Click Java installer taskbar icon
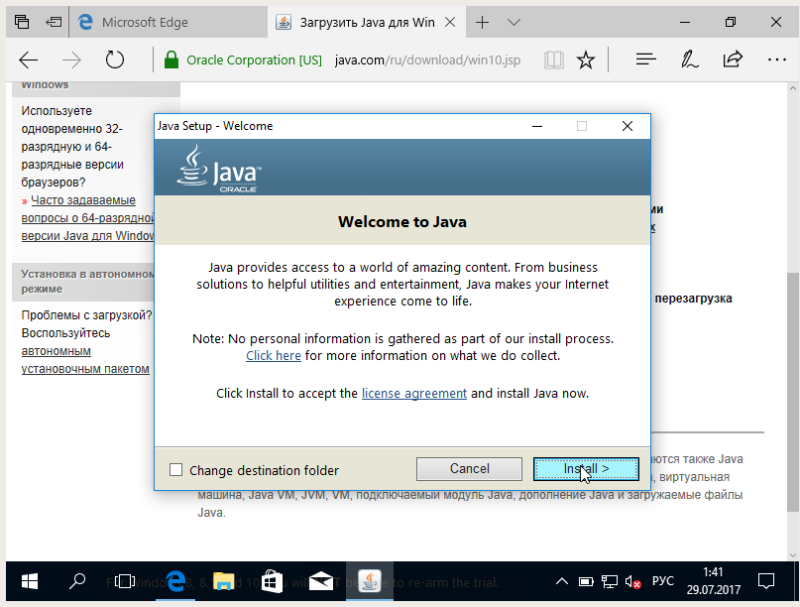 pos(369,581)
